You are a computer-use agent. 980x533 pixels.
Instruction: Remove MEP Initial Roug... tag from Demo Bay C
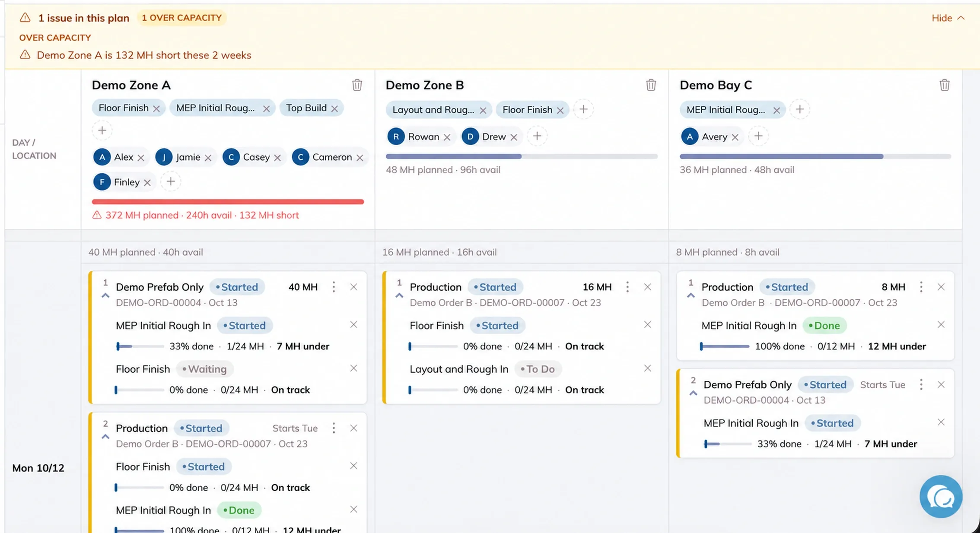(x=776, y=111)
